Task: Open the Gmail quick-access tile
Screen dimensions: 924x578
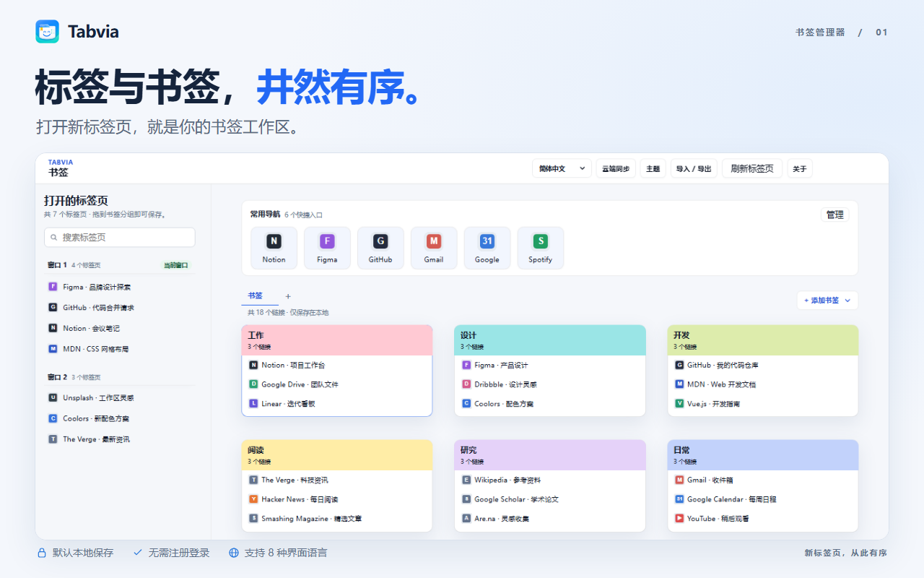Action: tap(434, 248)
